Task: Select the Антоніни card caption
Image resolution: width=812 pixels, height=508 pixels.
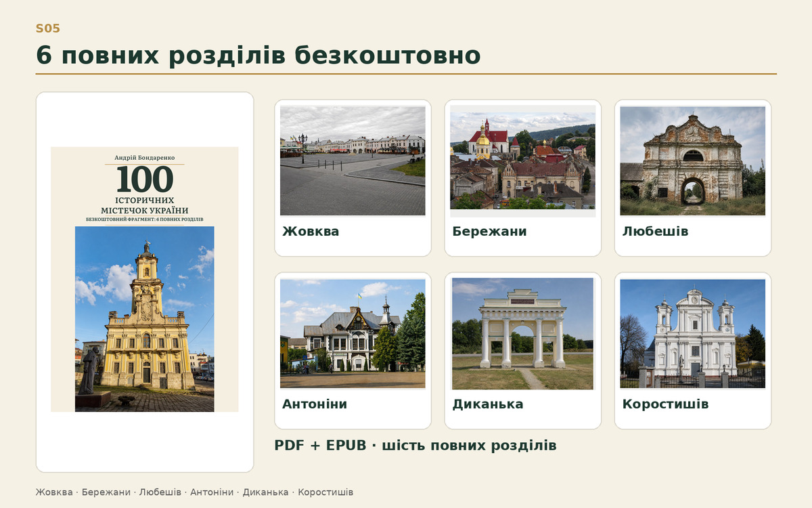Action: [315, 404]
